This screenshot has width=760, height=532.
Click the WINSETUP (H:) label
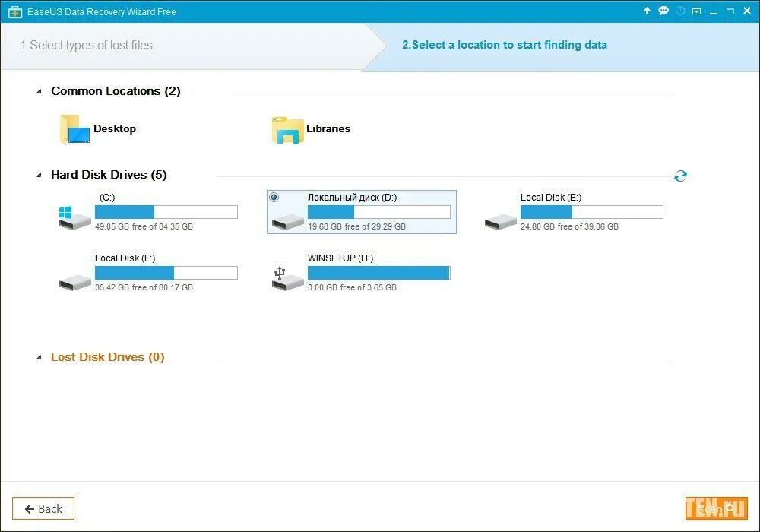tap(340, 258)
